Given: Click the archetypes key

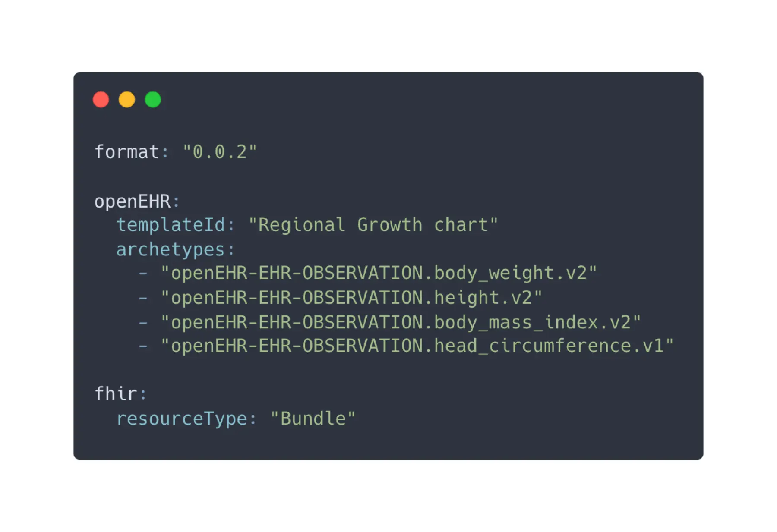Looking at the screenshot, I should pyautogui.click(x=171, y=249).
